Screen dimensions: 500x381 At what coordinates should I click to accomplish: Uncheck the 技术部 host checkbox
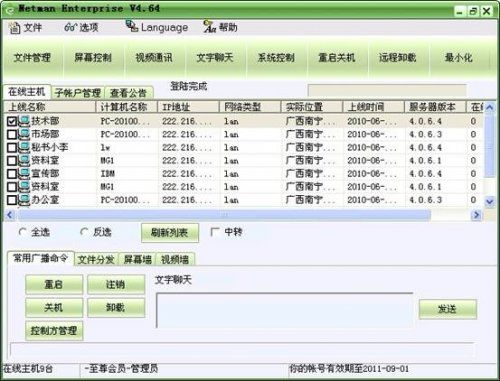[12, 121]
